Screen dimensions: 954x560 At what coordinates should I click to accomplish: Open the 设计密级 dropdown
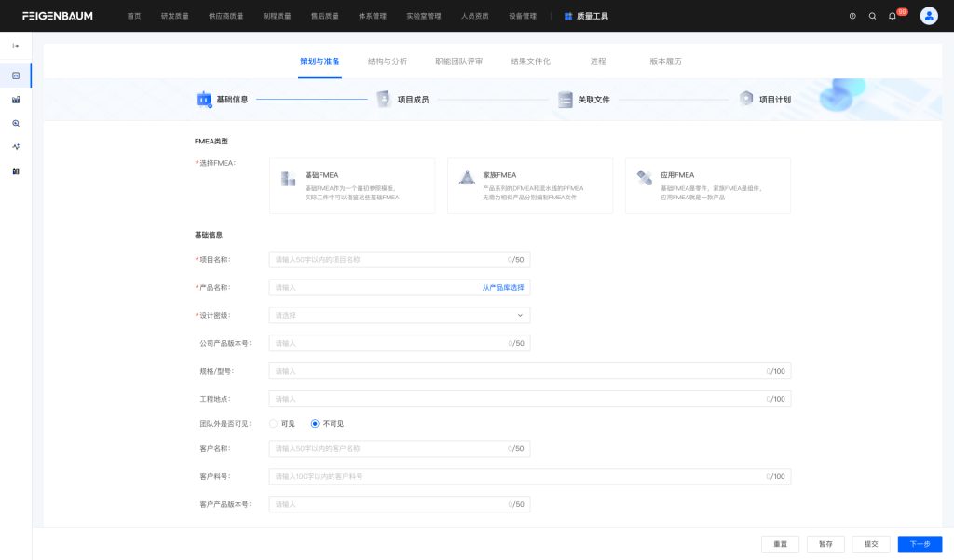(x=399, y=315)
